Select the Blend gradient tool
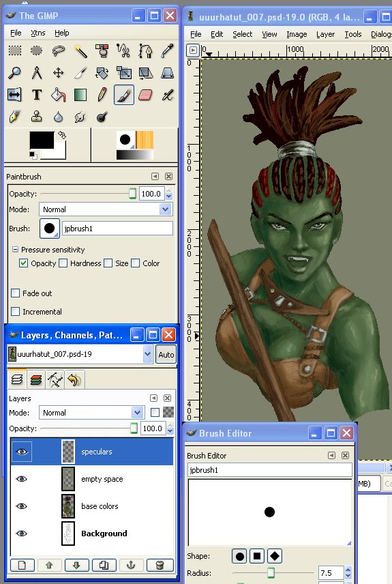The width and height of the screenshot is (392, 584). point(80,95)
